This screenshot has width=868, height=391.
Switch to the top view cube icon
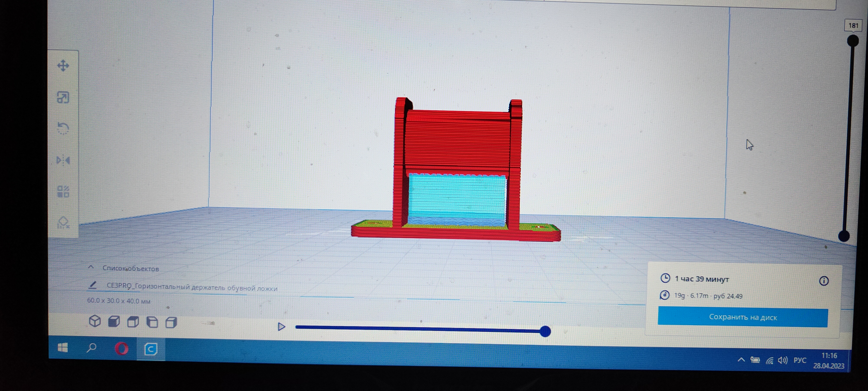tap(133, 322)
